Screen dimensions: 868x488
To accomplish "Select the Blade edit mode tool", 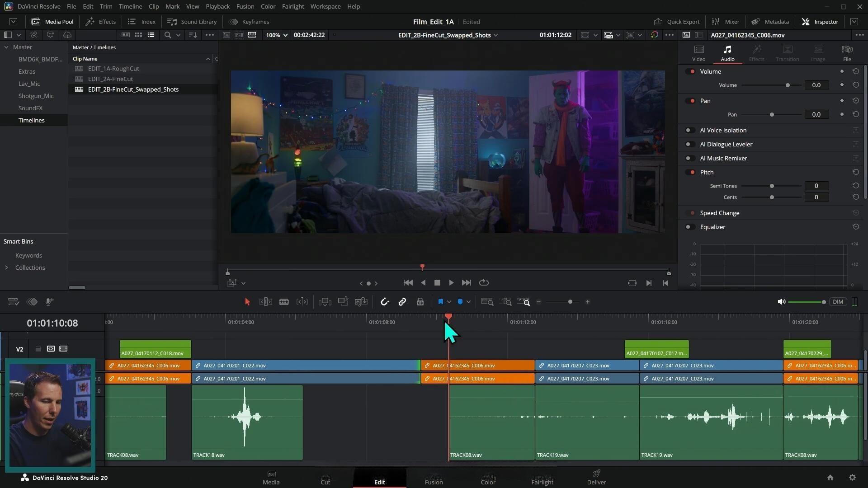I will (284, 302).
